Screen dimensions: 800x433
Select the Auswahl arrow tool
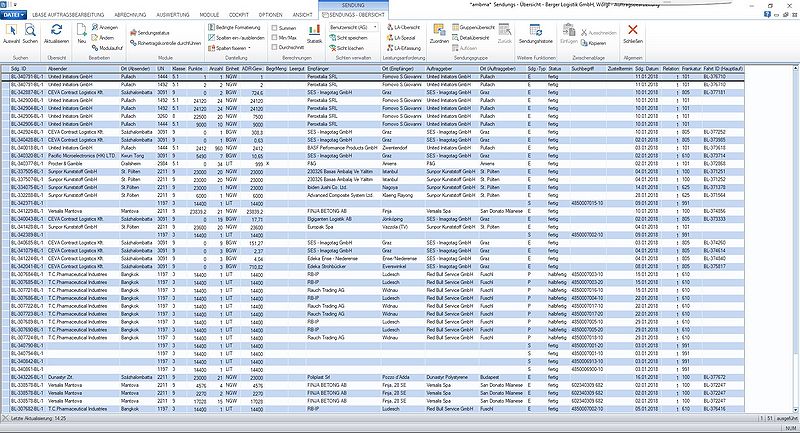click(11, 34)
